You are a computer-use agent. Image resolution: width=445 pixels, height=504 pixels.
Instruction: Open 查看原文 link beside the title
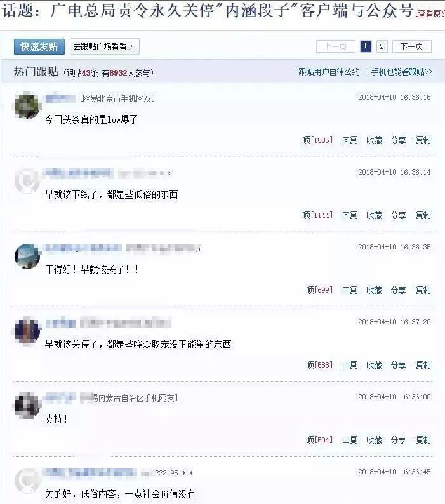point(430,13)
